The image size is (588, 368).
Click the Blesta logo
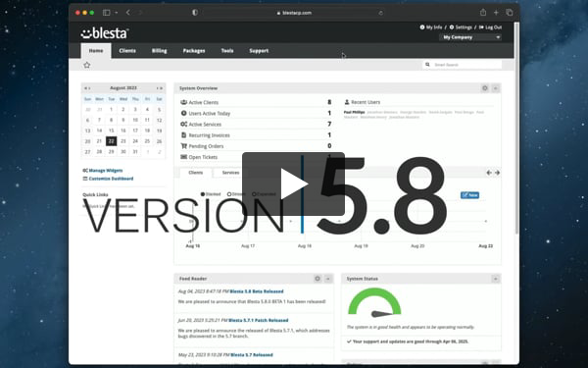pyautogui.click(x=105, y=33)
